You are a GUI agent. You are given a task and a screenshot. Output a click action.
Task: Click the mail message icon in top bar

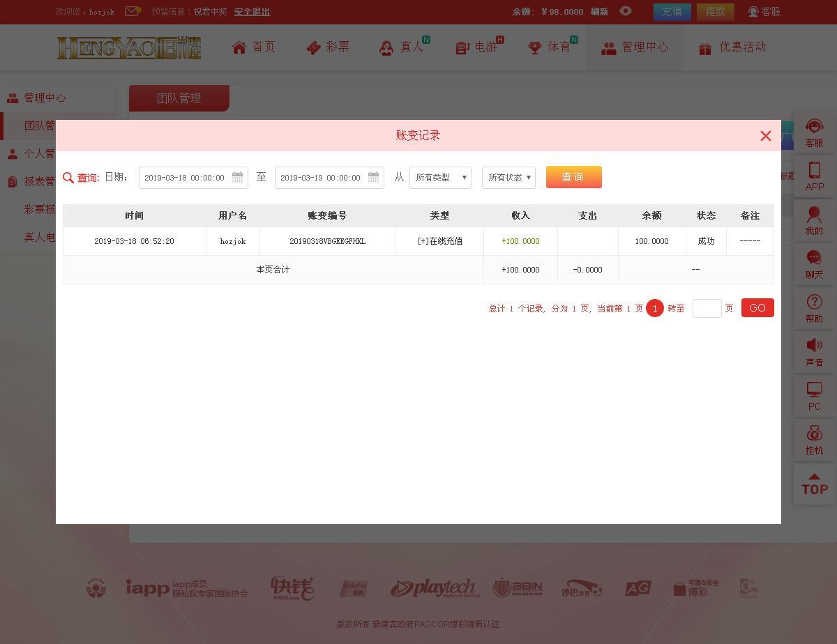tap(132, 11)
